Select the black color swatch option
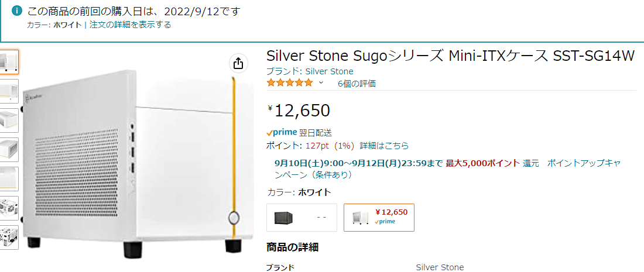The width and height of the screenshot is (644, 272). click(x=302, y=217)
